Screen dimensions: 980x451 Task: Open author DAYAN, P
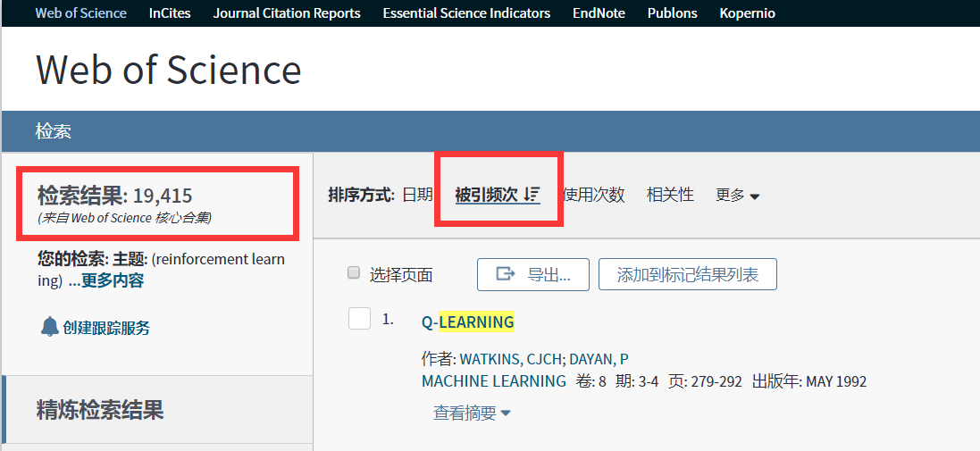point(599,359)
